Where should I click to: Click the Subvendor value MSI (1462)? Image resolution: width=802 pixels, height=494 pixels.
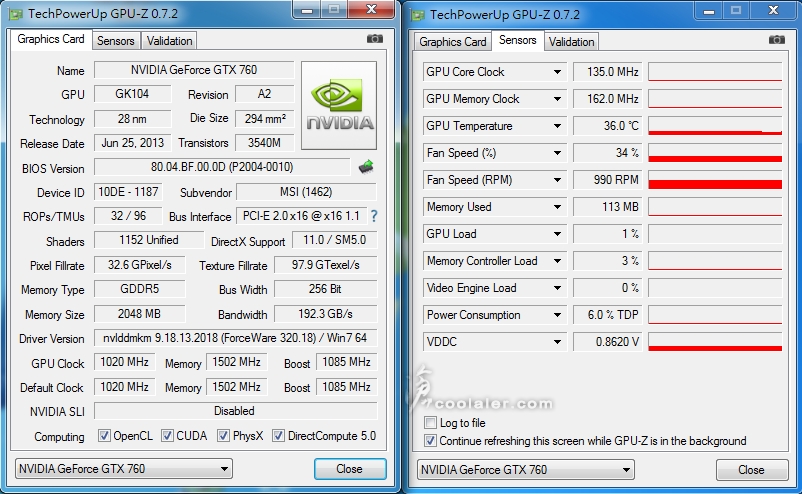tap(306, 192)
